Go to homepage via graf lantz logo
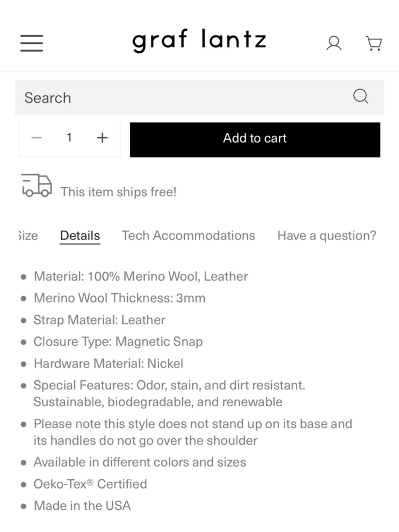This screenshot has width=399, height=532. pos(199,41)
